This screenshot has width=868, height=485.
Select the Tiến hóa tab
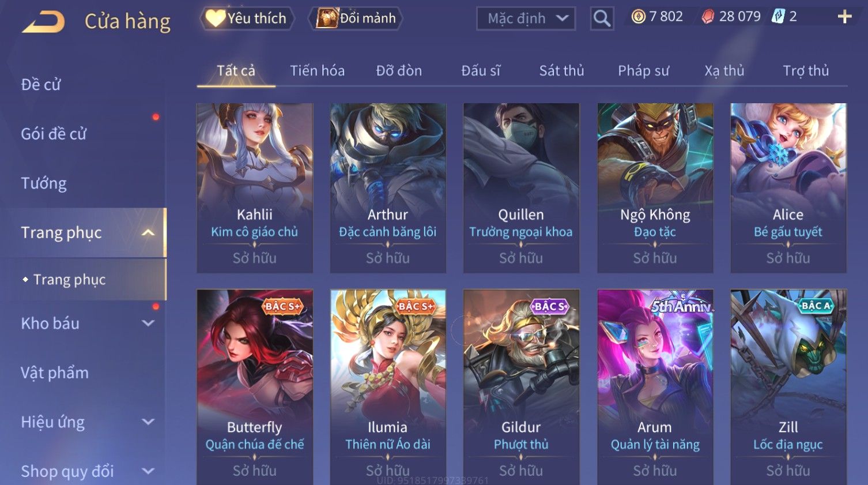click(317, 70)
